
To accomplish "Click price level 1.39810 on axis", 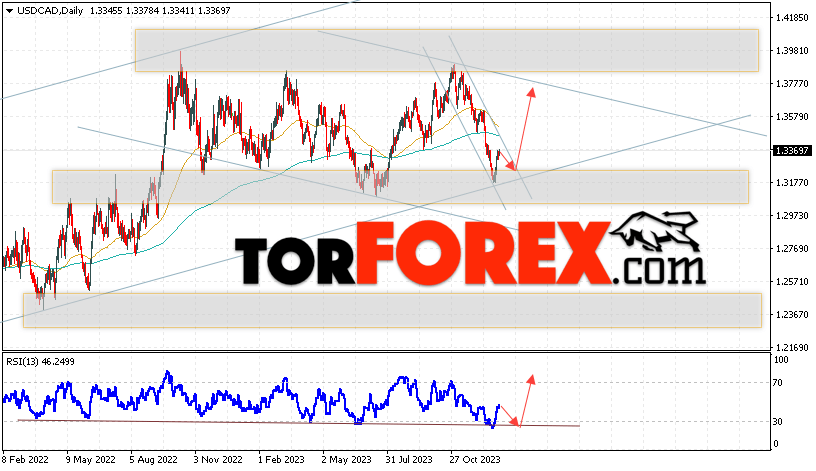I will pyautogui.click(x=792, y=50).
